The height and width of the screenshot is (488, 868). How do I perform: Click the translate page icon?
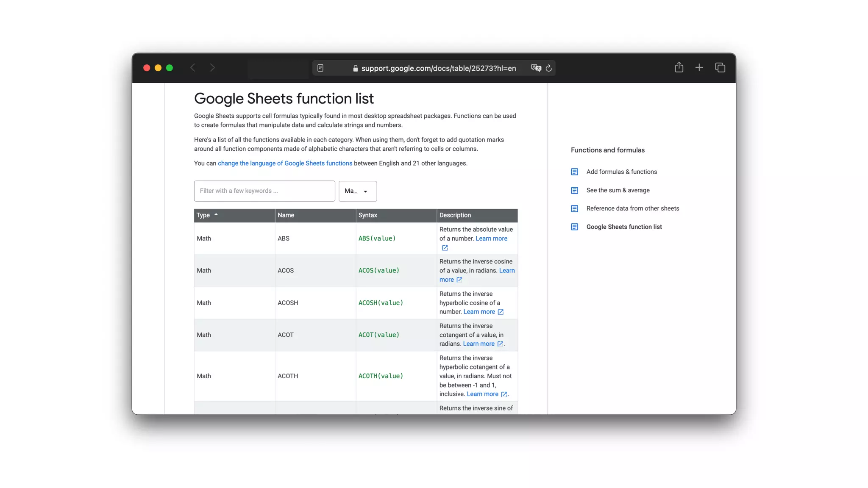click(535, 68)
